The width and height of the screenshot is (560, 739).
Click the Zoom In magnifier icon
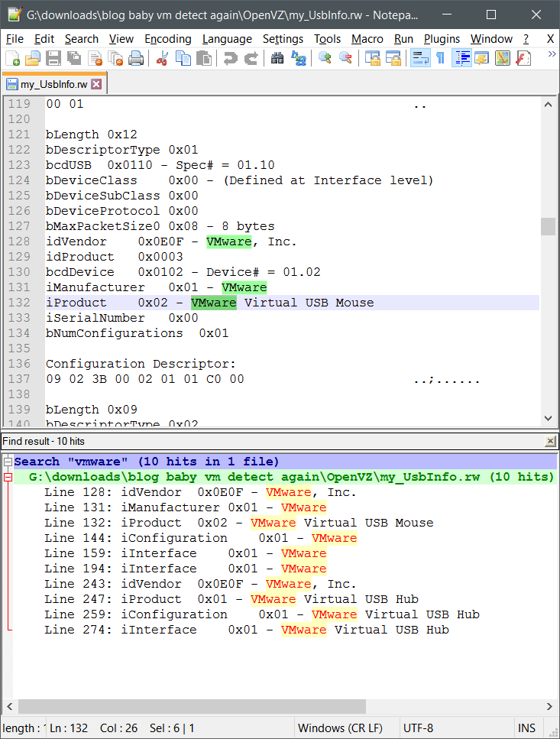[x=325, y=58]
